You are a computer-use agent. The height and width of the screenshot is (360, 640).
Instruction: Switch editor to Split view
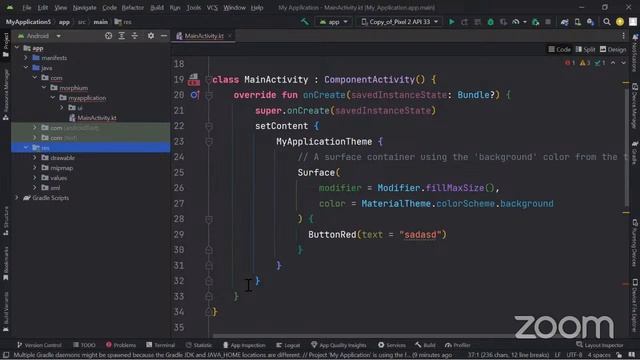pyautogui.click(x=585, y=49)
